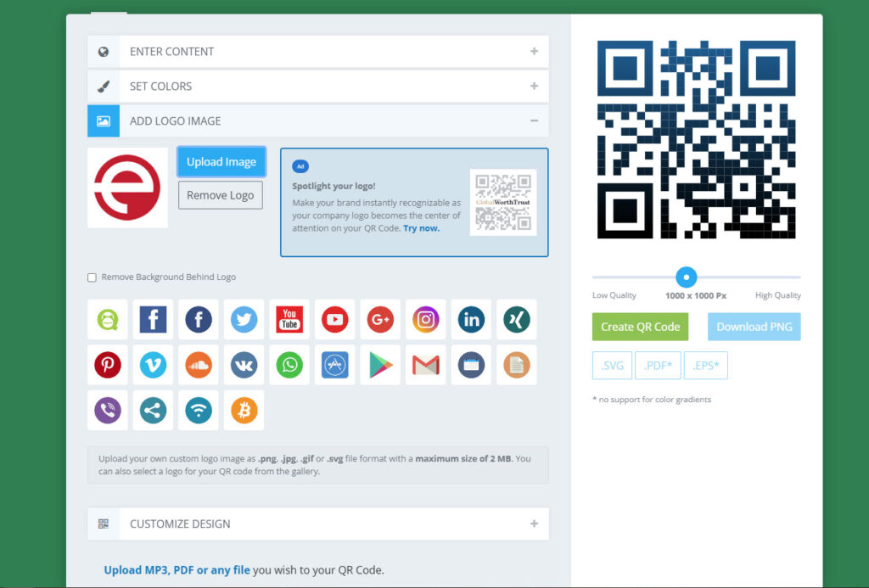Click the generated QR code preview
The image size is (869, 588).
[x=696, y=140]
